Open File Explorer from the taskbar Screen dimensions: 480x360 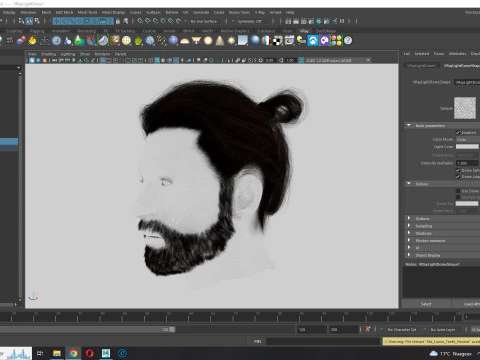[57, 353]
